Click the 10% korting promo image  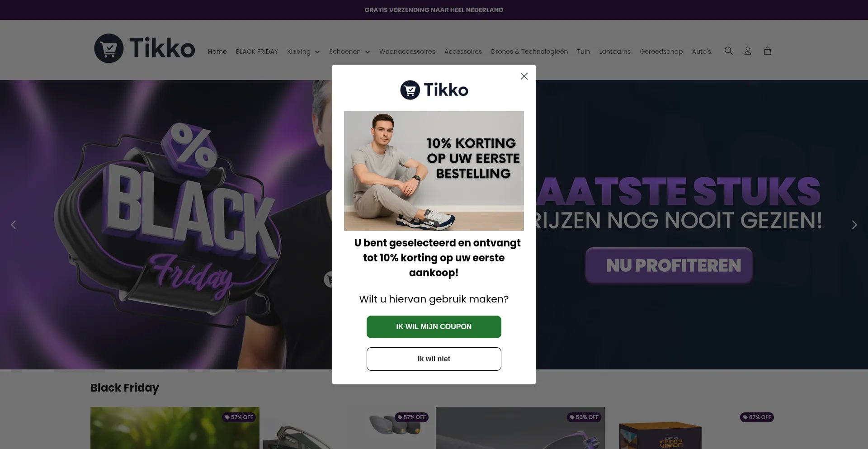[434, 171]
